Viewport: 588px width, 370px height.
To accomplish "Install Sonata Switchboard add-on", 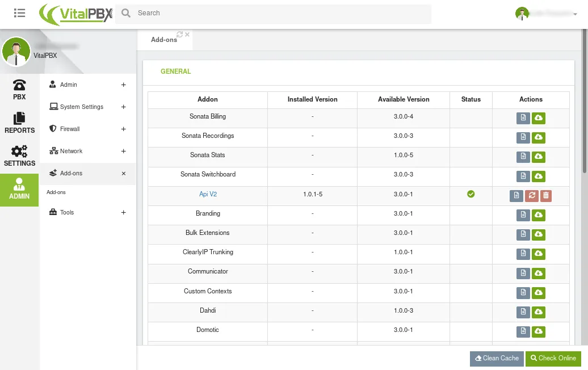I will click(x=539, y=176).
